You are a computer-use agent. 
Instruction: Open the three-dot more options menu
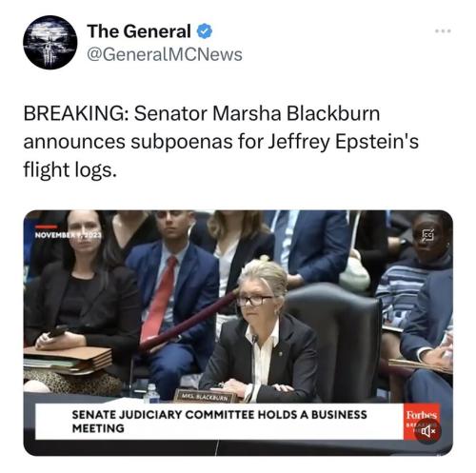(443, 31)
